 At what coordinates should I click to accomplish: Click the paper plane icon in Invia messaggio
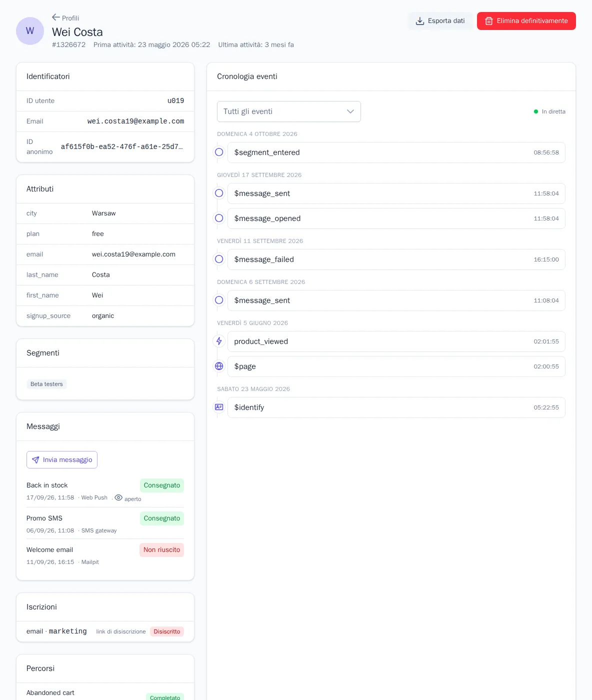click(x=35, y=460)
